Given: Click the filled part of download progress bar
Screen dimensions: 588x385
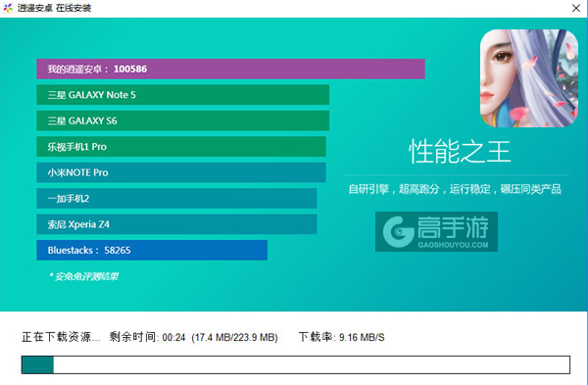Looking at the screenshot, I should (x=37, y=364).
